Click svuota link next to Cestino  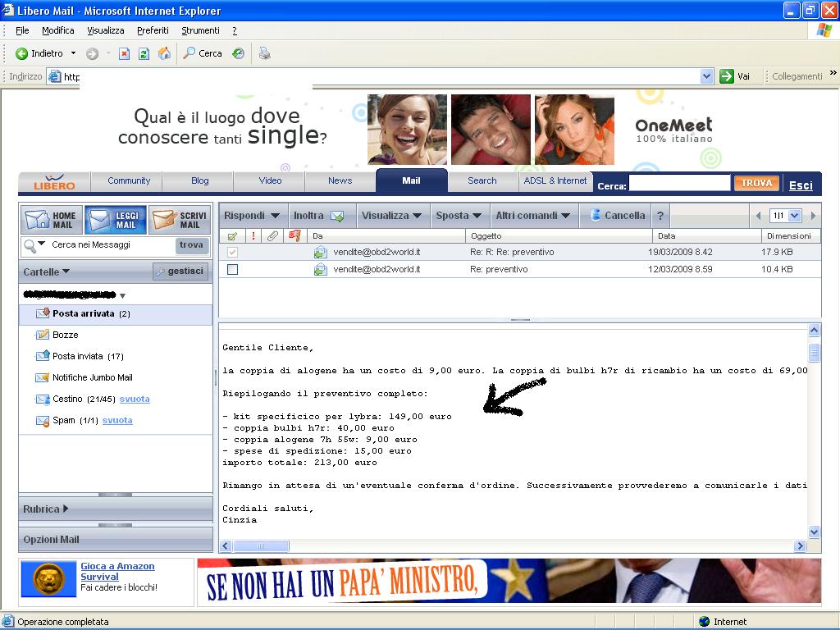pos(135,399)
